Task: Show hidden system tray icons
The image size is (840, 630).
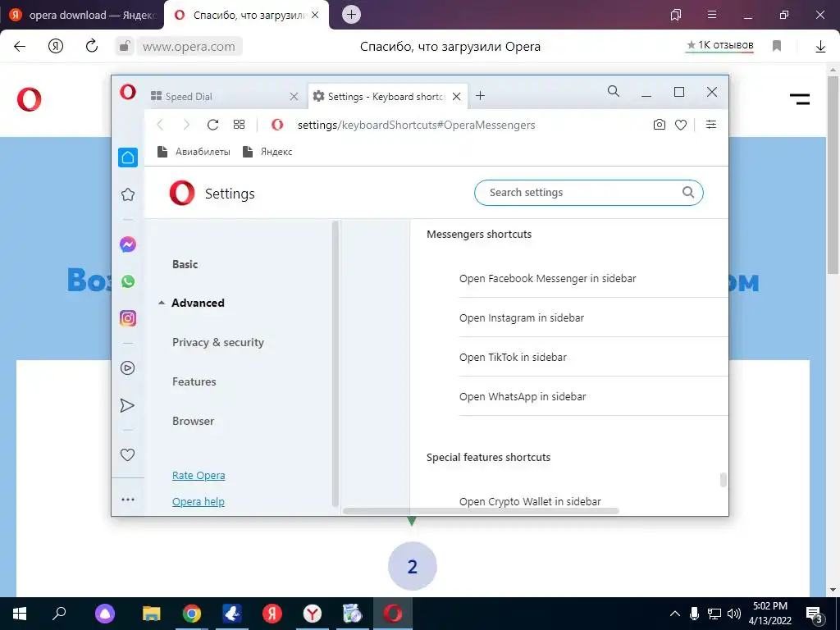Action: coord(675,614)
